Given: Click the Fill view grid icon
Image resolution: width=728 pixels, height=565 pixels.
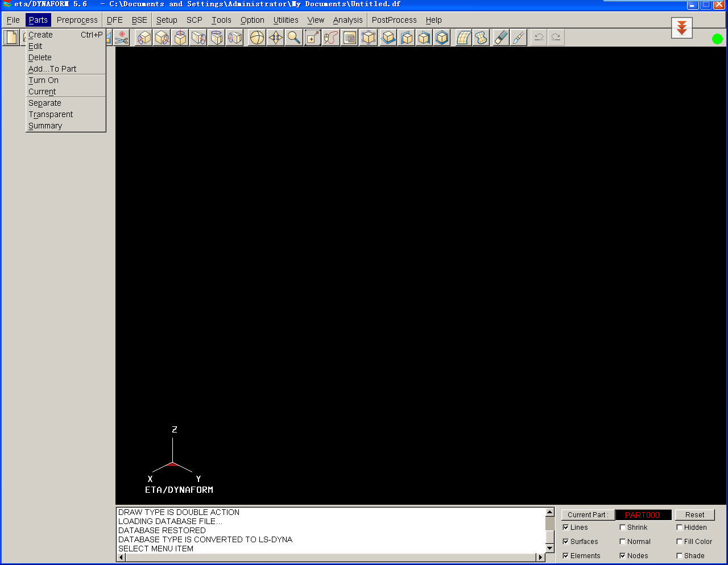Looking at the screenshot, I should 350,38.
